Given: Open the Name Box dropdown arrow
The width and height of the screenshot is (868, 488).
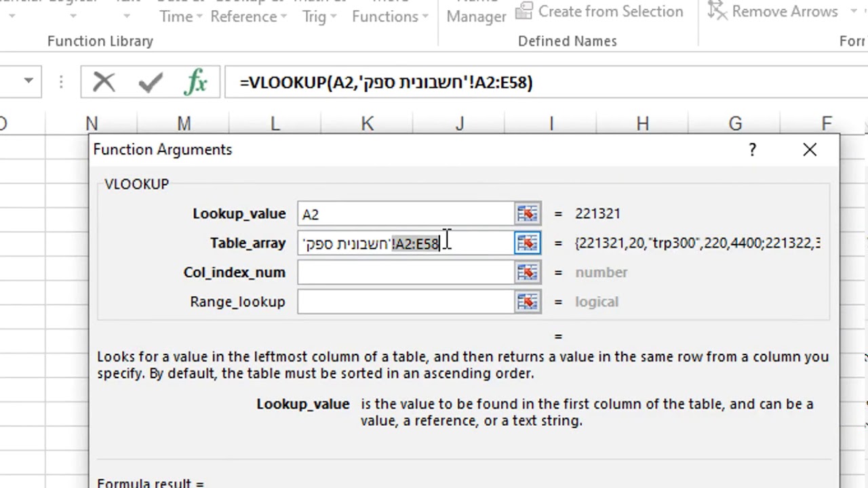Looking at the screenshot, I should coord(28,81).
